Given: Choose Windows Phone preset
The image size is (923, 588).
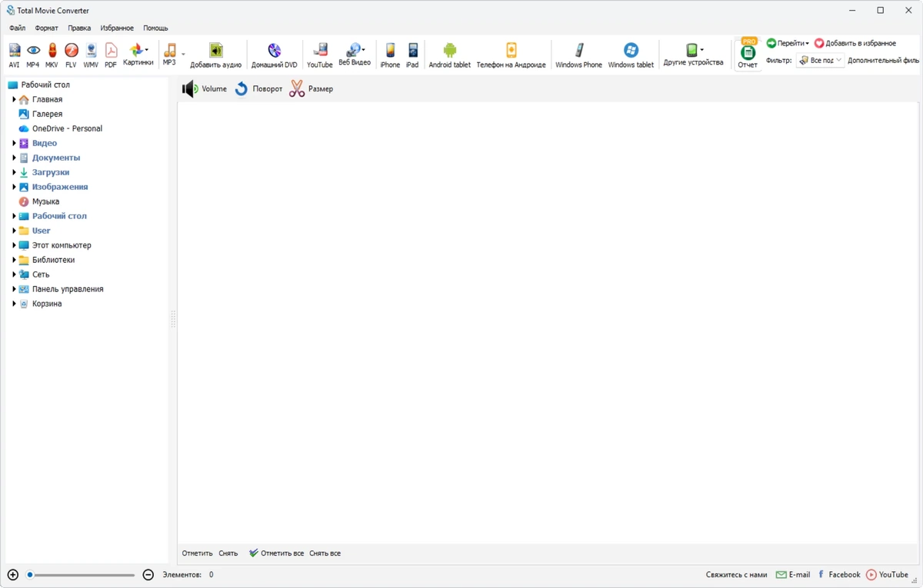Looking at the screenshot, I should [578, 55].
